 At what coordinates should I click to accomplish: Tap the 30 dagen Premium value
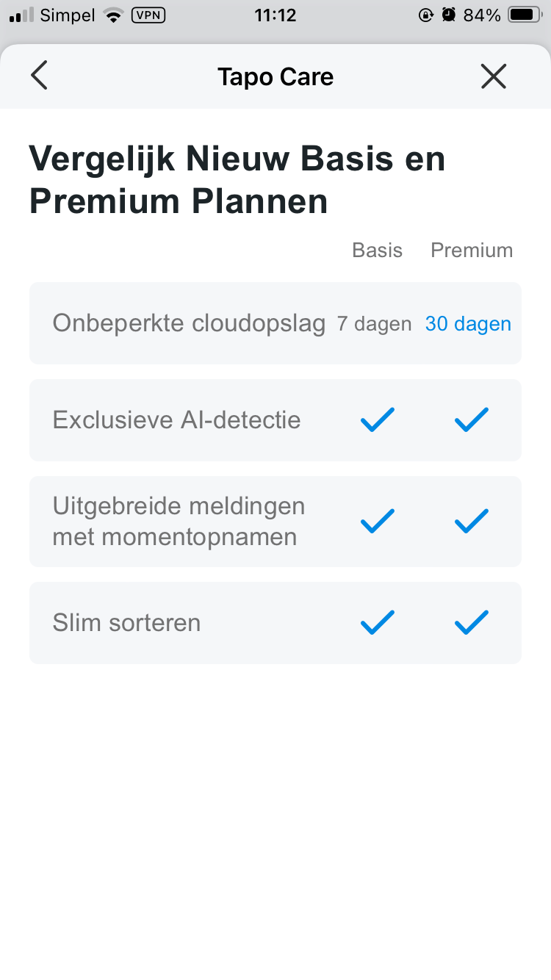[468, 324]
